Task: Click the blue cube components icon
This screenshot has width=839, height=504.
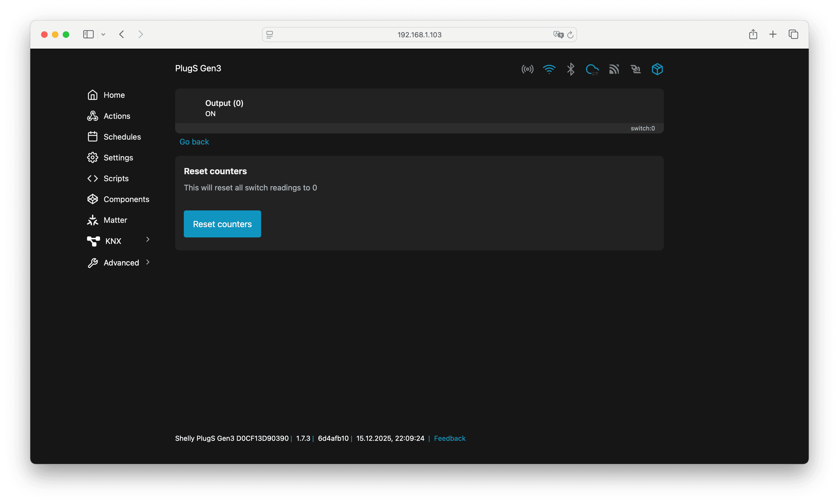Action: 657,69
